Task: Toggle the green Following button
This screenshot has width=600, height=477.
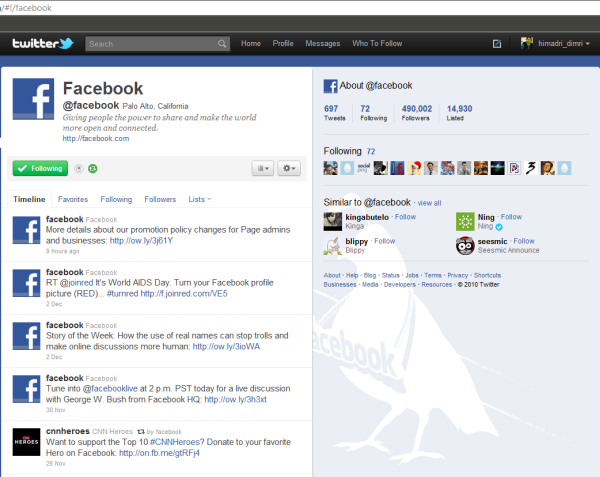Action: (x=40, y=168)
